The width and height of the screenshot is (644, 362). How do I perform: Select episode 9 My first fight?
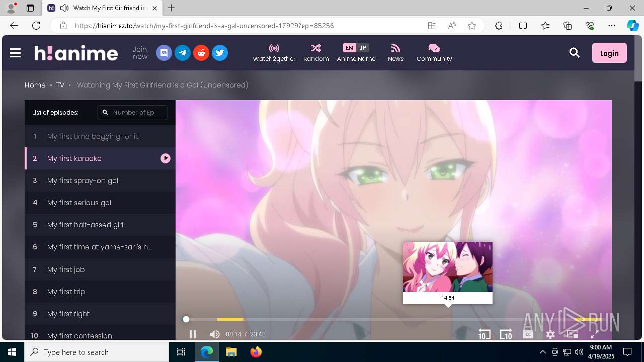click(100, 314)
